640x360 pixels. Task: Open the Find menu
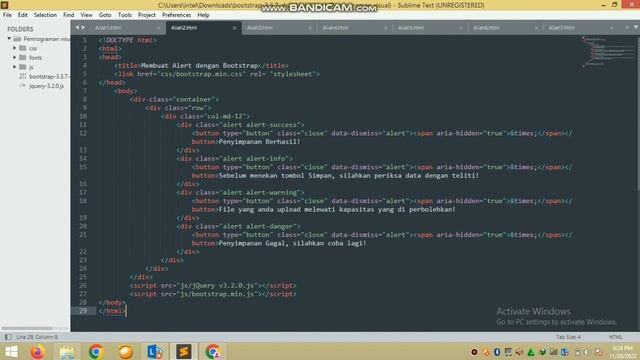(69, 15)
